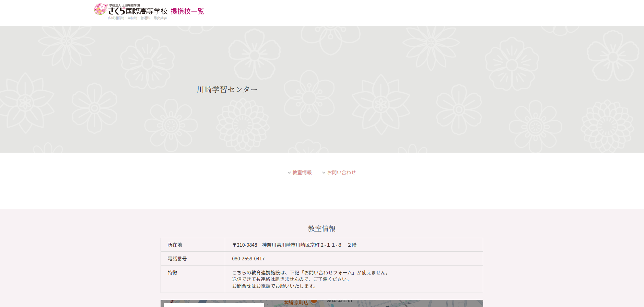Click the さくら国際高等学校 logo text

pos(138,11)
